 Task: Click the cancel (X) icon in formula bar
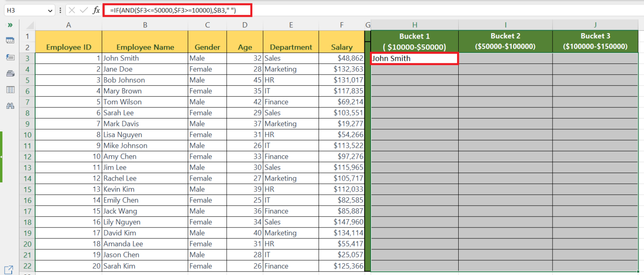coord(71,10)
